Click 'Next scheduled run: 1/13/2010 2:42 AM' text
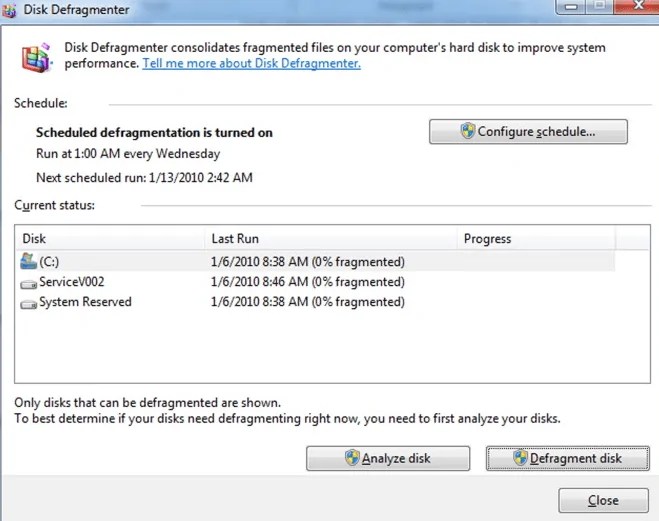659x521 pixels. click(145, 178)
